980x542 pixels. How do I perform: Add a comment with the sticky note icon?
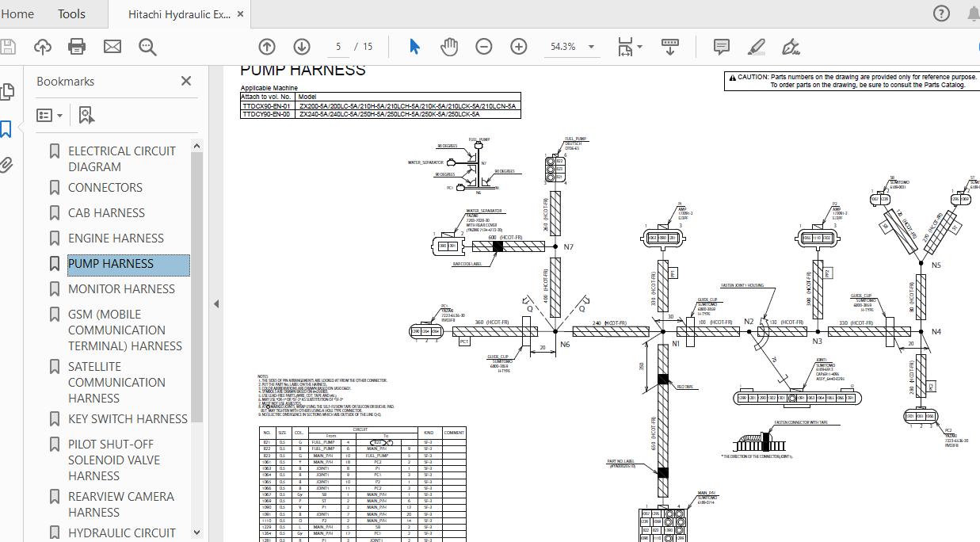721,47
